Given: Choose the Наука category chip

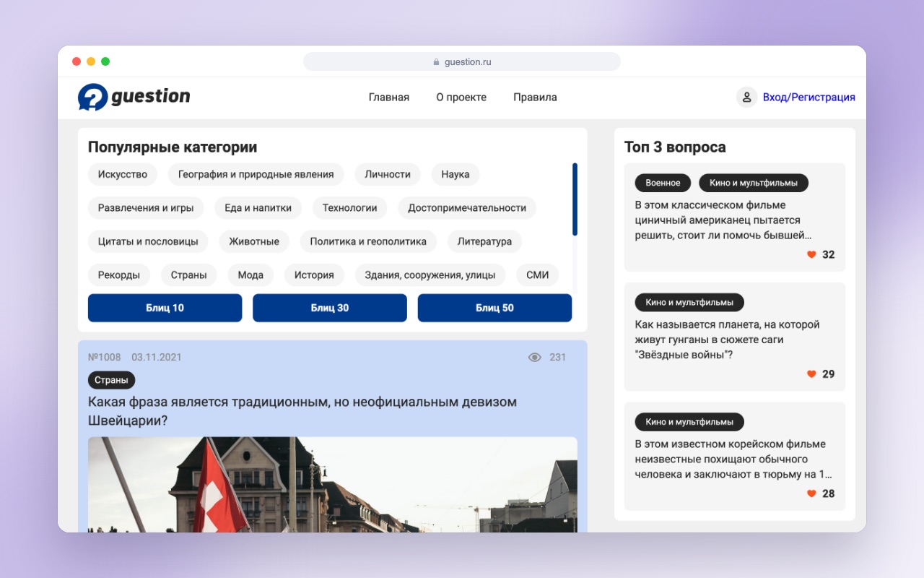Looking at the screenshot, I should [456, 174].
